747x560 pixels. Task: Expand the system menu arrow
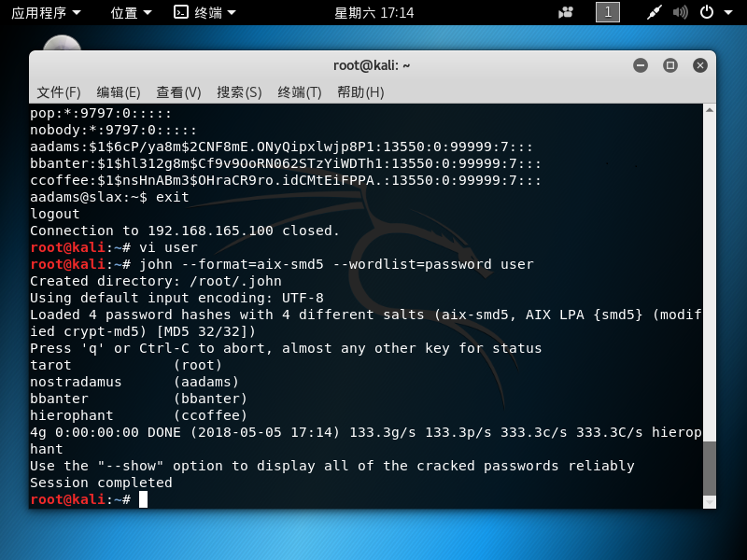point(728,12)
